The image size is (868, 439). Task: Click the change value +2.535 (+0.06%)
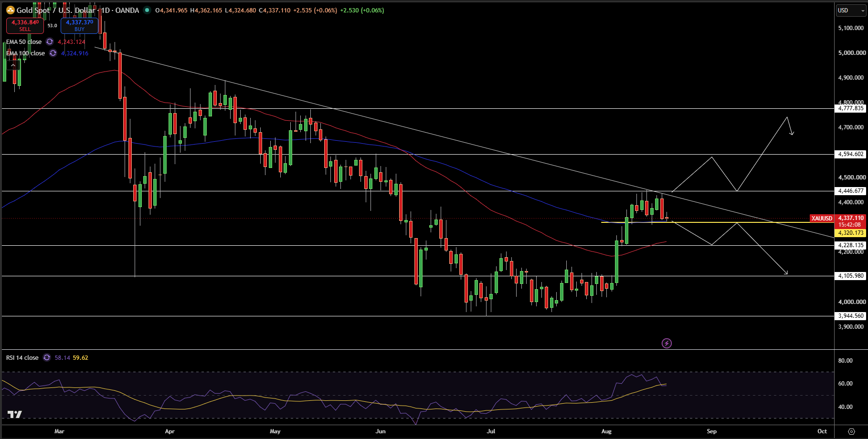(315, 10)
